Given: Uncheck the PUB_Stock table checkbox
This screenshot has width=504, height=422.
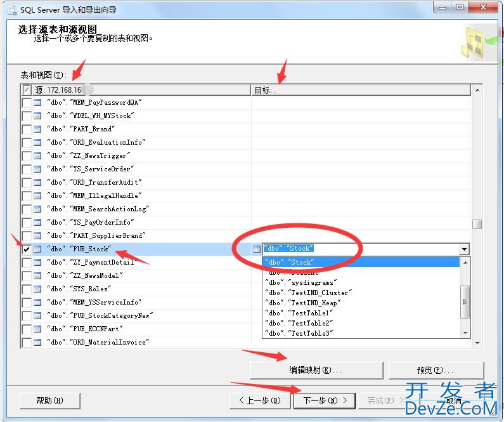Looking at the screenshot, I should click(x=27, y=249).
